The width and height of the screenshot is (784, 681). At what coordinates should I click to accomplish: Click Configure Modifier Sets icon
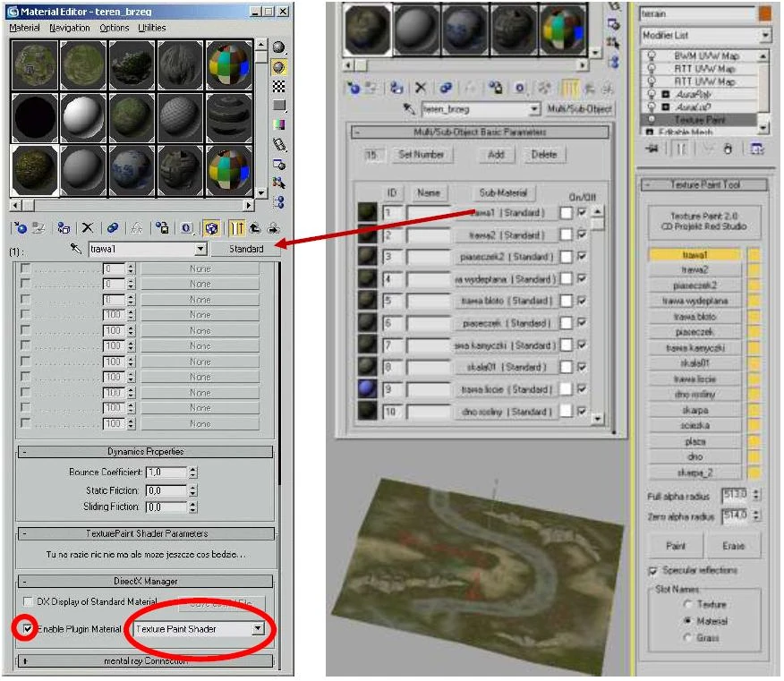click(x=757, y=149)
